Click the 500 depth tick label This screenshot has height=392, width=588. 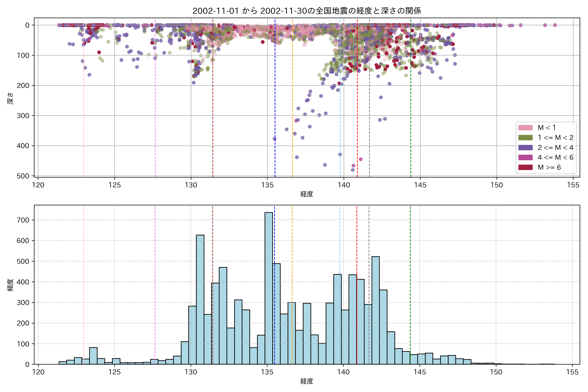click(x=23, y=176)
